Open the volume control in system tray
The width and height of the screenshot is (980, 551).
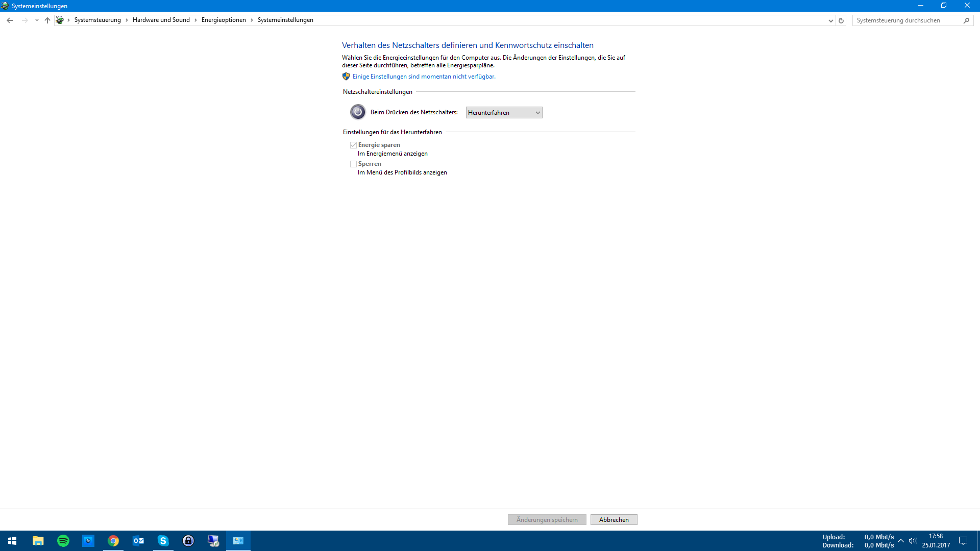tap(913, 541)
